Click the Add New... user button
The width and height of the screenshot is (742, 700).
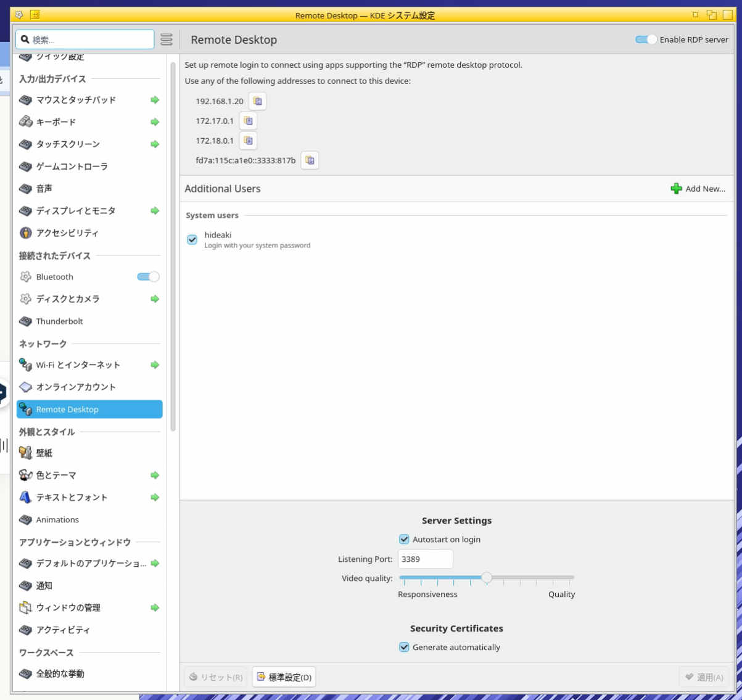pyautogui.click(x=698, y=189)
